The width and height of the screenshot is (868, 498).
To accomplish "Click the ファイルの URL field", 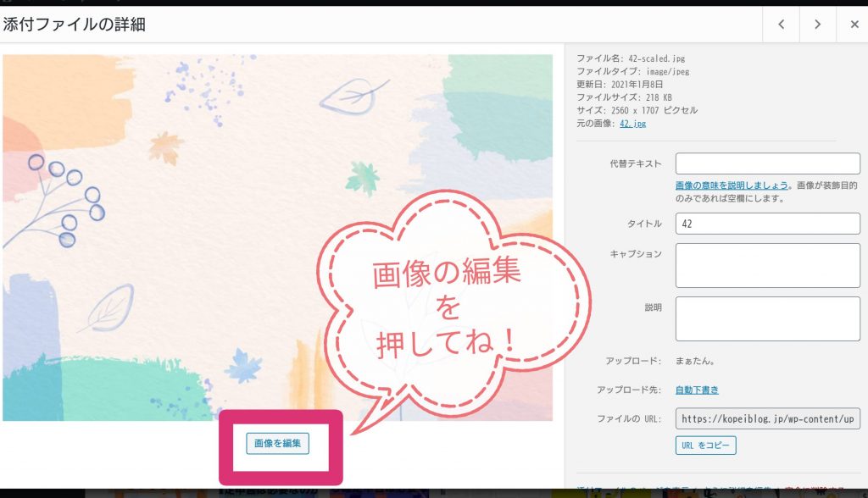I will click(767, 419).
